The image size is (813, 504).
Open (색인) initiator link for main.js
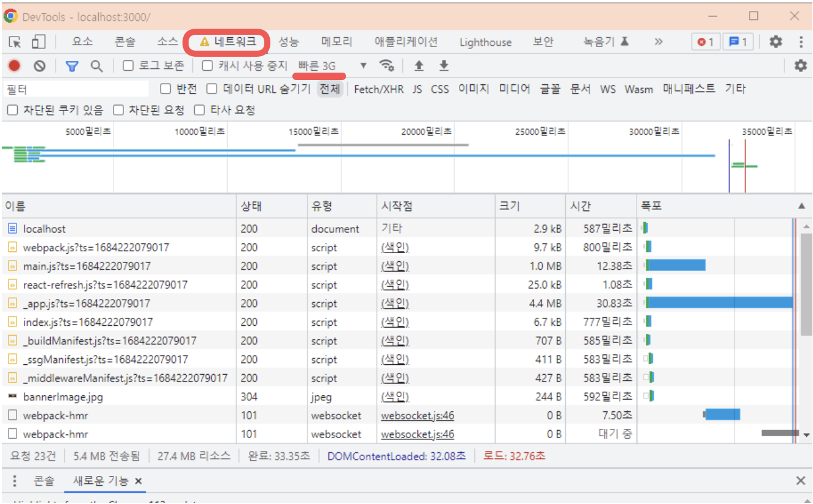(395, 266)
